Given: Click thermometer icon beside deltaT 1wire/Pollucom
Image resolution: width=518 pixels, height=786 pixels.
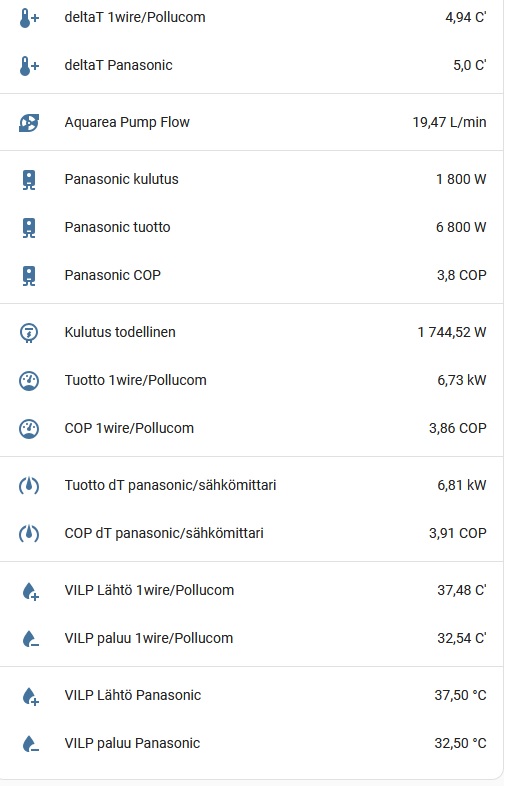Looking at the screenshot, I should tap(29, 18).
